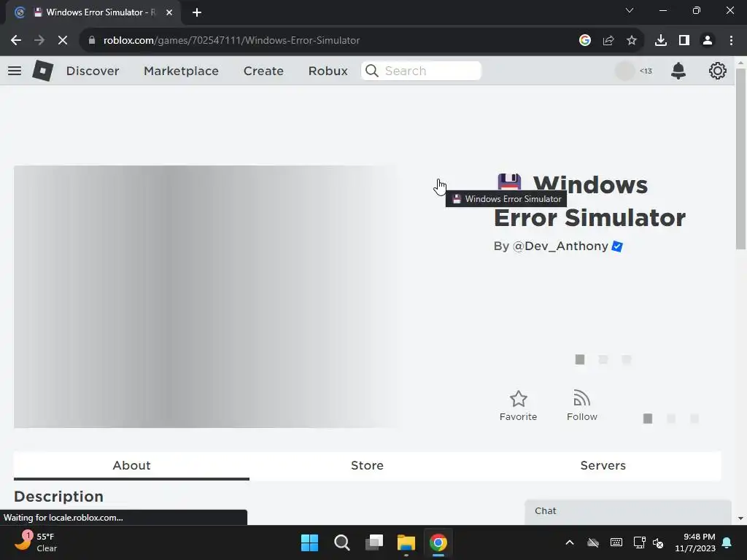
Task: Open Task View on the taskbar
Action: tap(374, 542)
